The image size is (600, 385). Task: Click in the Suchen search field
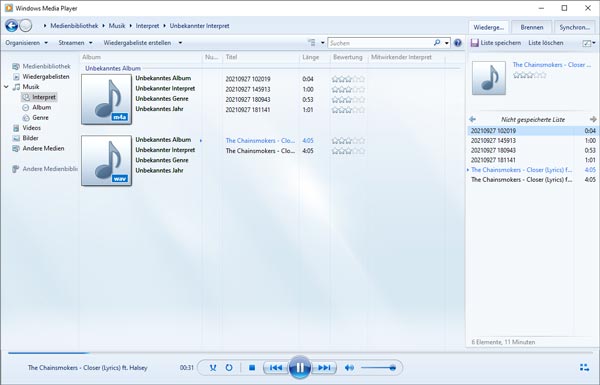[380, 43]
